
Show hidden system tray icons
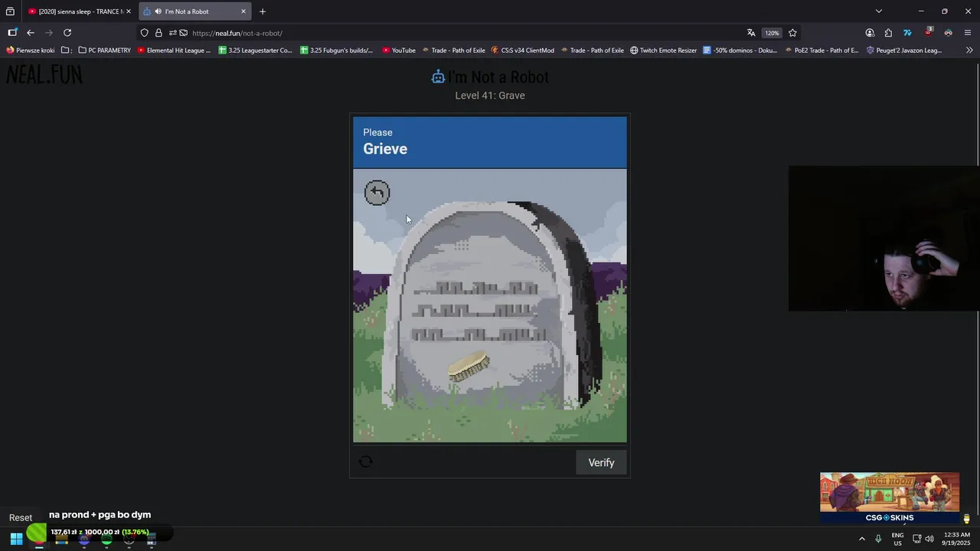(862, 539)
